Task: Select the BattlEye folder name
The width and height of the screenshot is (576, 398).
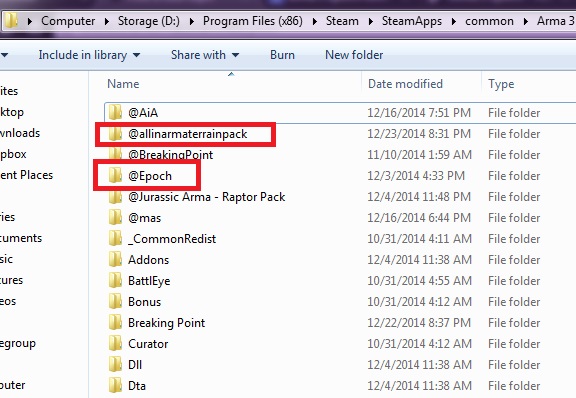Action: pyautogui.click(x=149, y=281)
